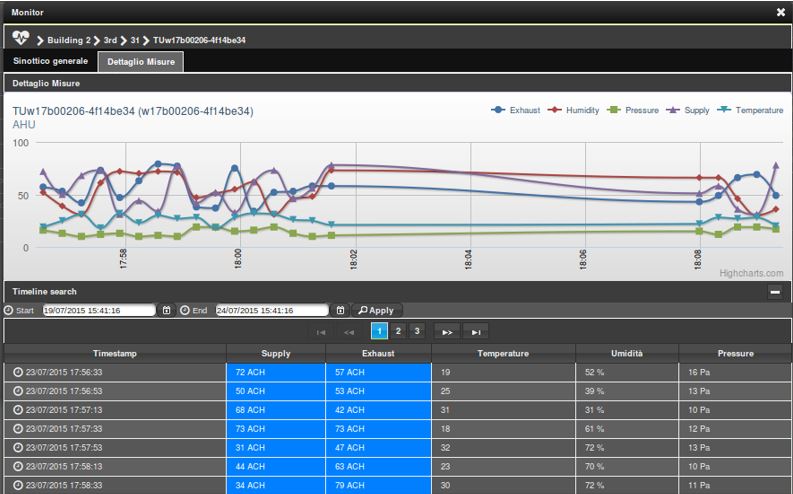Sort by Pressure column header

735,353
